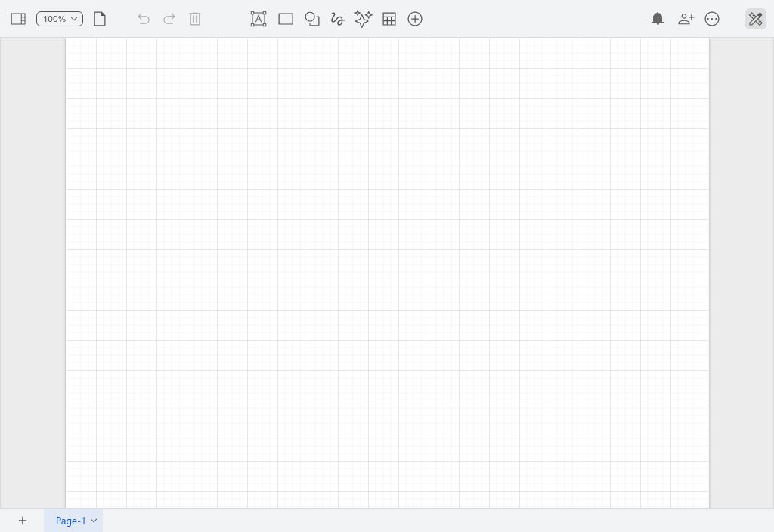Open the zoom level dropdown
This screenshot has height=532, width=774.
tap(59, 19)
